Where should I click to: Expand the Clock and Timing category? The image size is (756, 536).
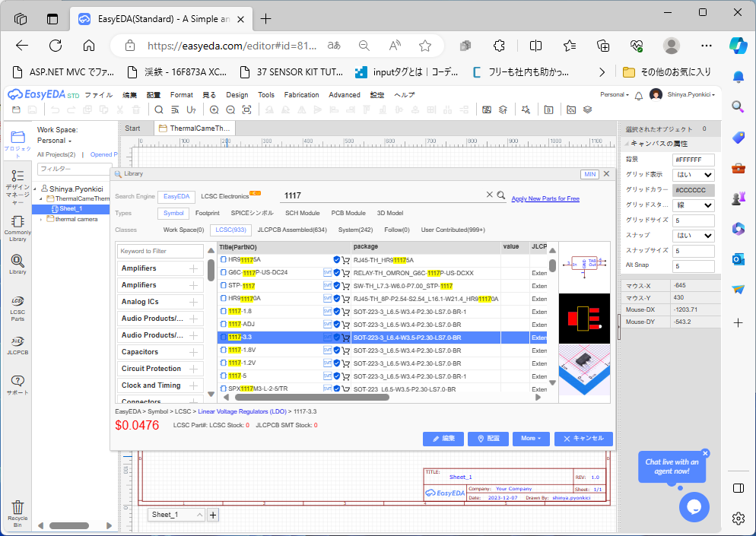click(x=193, y=385)
